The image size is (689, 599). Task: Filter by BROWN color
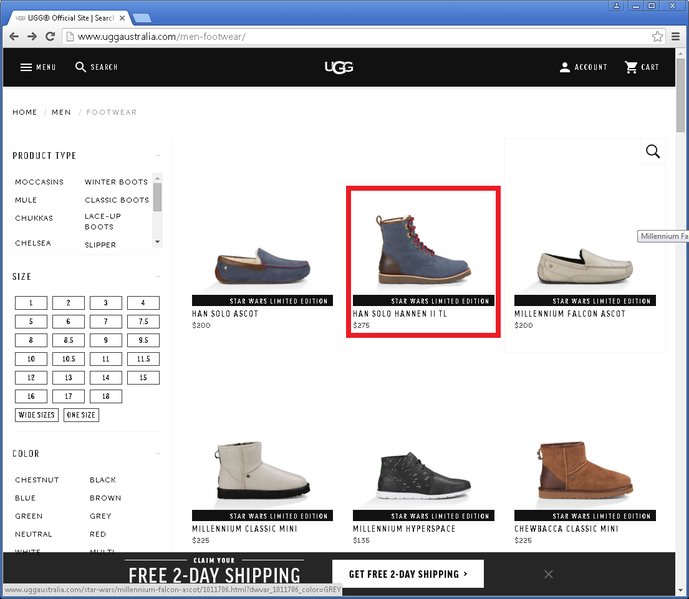pyautogui.click(x=105, y=498)
